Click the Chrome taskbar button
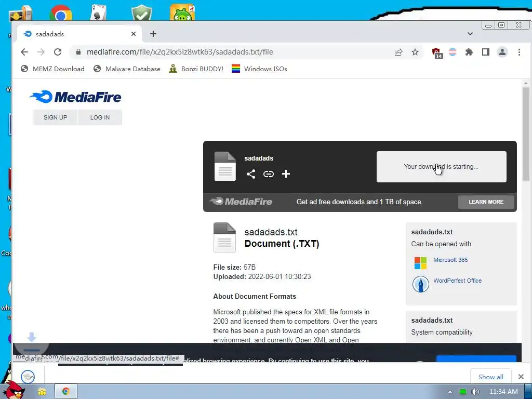The image size is (532, 399). tap(66, 392)
